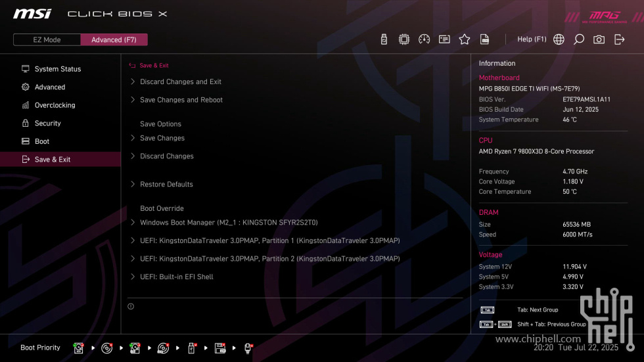
Task: Open Favorites star icon
Action: coord(464,39)
